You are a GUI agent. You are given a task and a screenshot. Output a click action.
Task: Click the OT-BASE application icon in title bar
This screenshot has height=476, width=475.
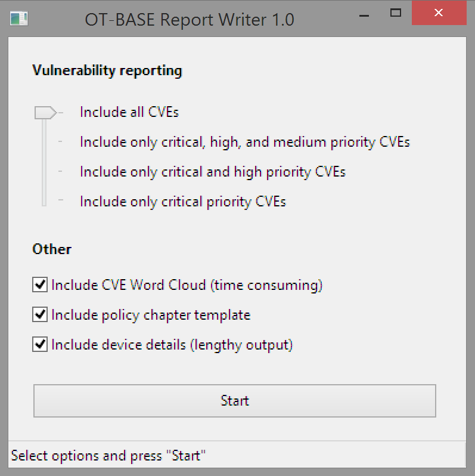(x=19, y=18)
